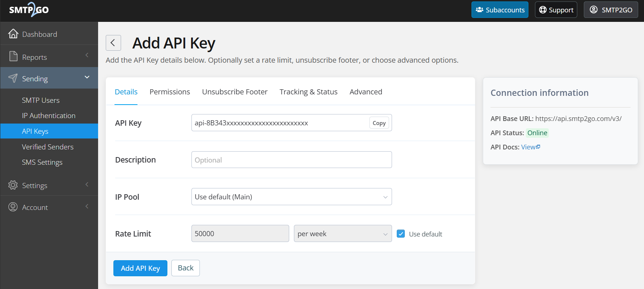The width and height of the screenshot is (644, 289).
Task: Open the IP Pool dropdown
Action: tap(291, 197)
